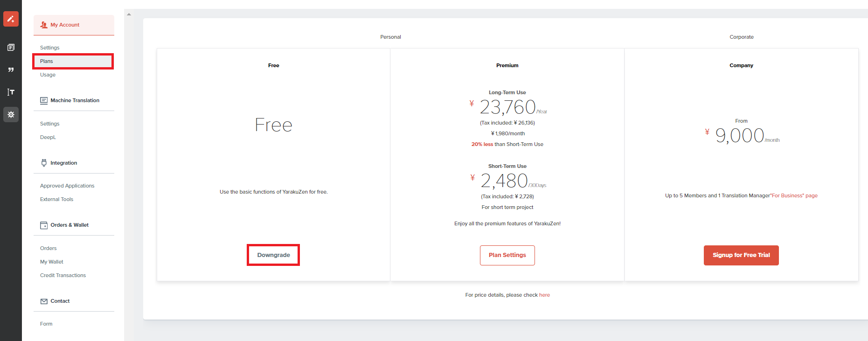Image resolution: width=868 pixels, height=341 pixels.
Task: Click the 9,000 per month price
Action: pyautogui.click(x=740, y=136)
